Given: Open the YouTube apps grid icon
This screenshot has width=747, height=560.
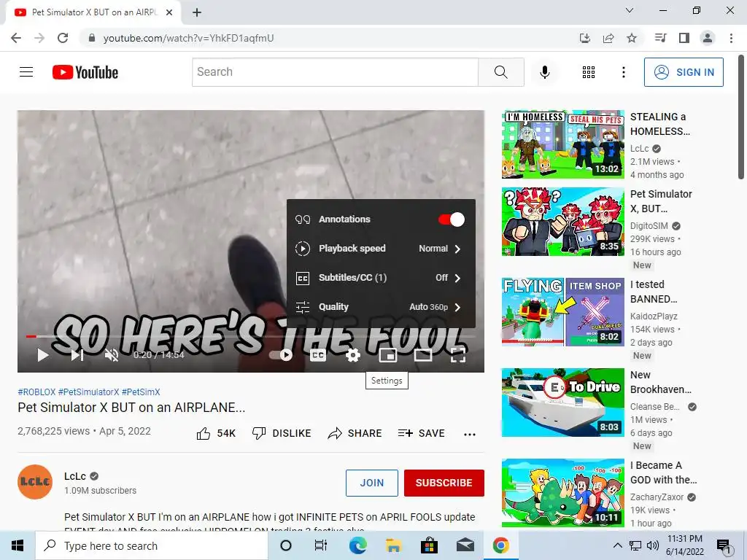Looking at the screenshot, I should [589, 72].
